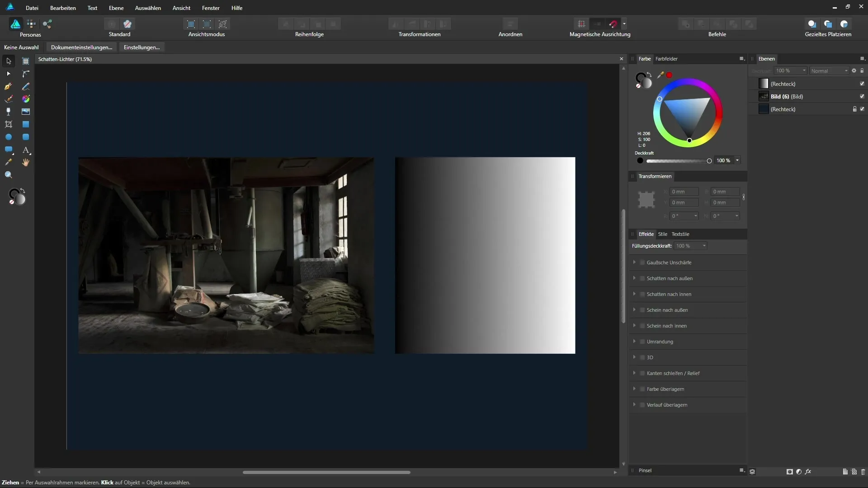The height and width of the screenshot is (488, 868).
Task: Expand Farbe überlagern section
Action: [634, 389]
